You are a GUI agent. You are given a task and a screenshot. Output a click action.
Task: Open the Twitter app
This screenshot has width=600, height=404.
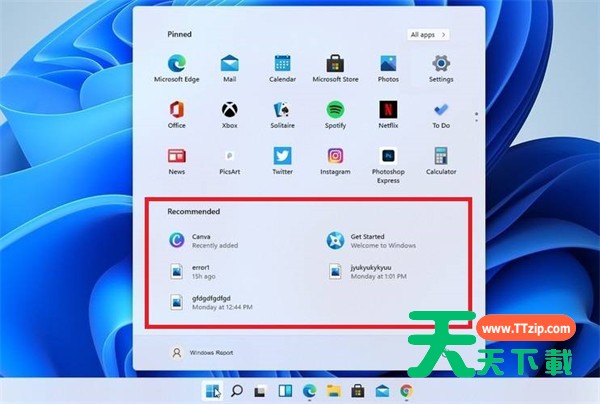(282, 161)
